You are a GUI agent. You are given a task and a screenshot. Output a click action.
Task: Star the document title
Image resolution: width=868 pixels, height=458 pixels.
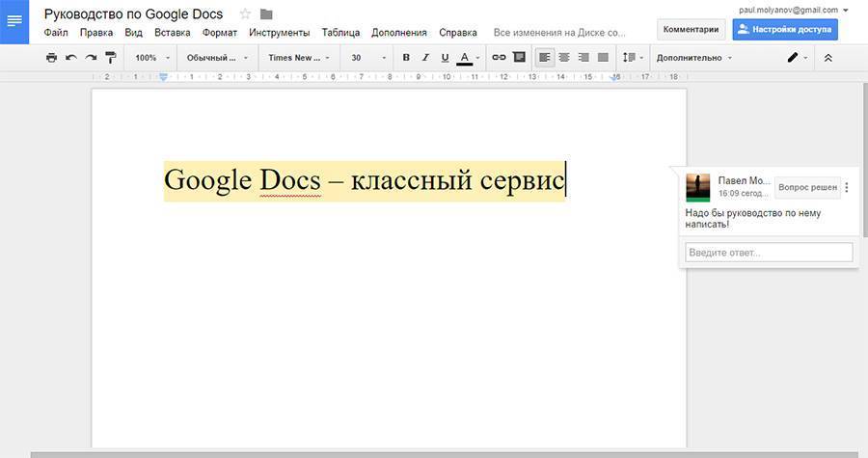[245, 13]
